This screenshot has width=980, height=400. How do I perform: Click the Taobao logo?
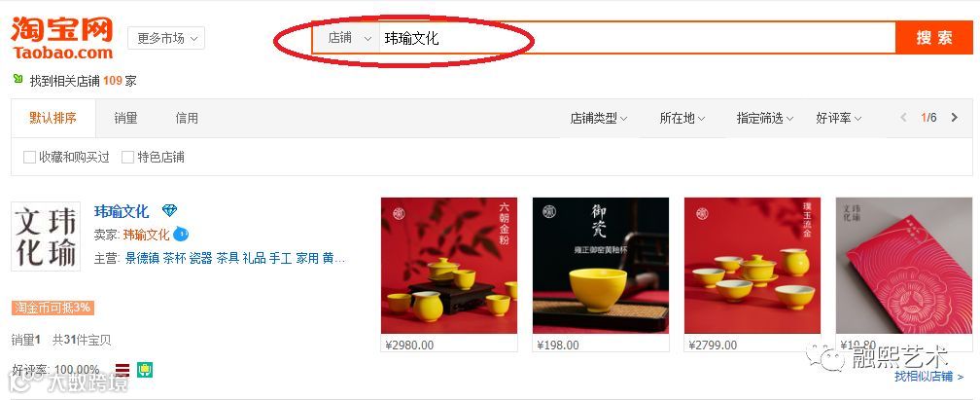click(62, 38)
